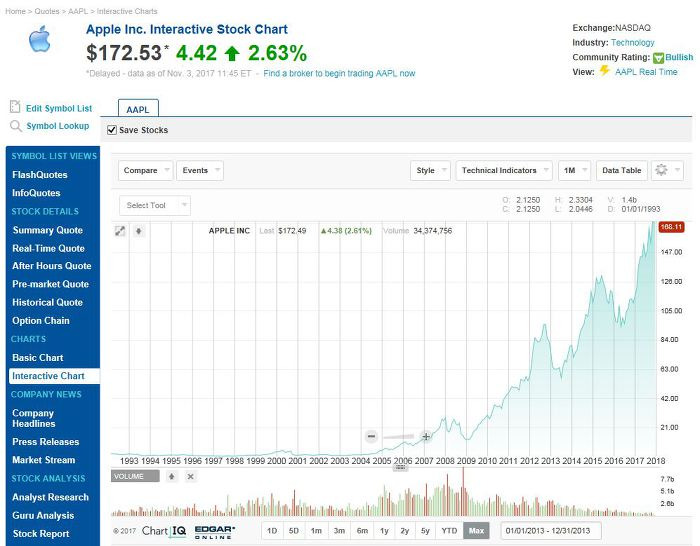
Task: Click the price panel arrow icon
Action: 139,231
